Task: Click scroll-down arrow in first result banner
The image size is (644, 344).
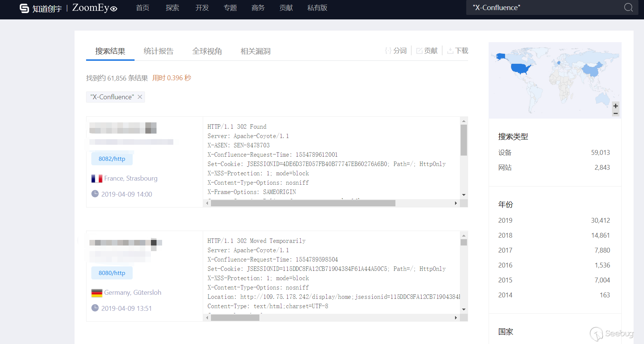Action: (464, 195)
